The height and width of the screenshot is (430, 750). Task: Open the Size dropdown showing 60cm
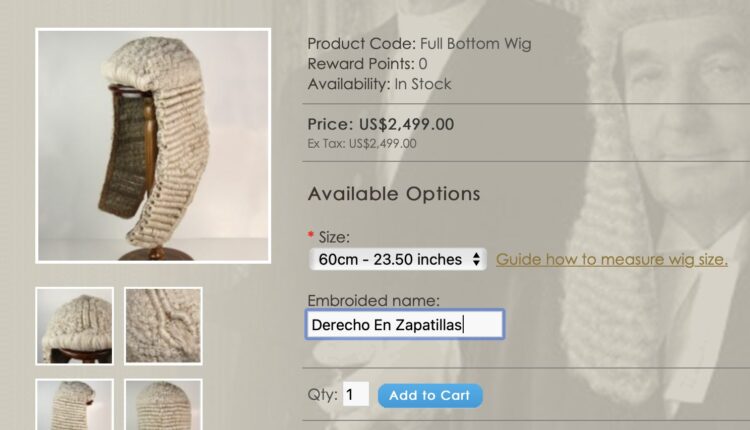click(397, 259)
